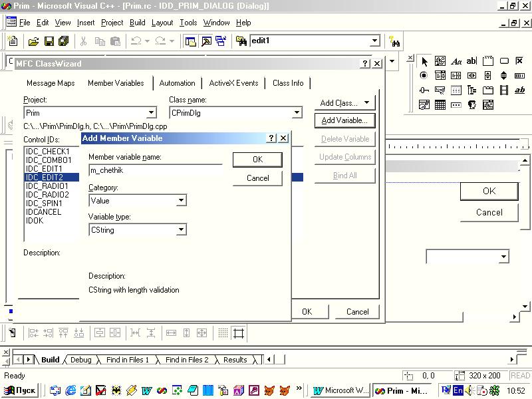
Task: Pick the Check Box control tool
Action: pyautogui.click(x=519, y=61)
